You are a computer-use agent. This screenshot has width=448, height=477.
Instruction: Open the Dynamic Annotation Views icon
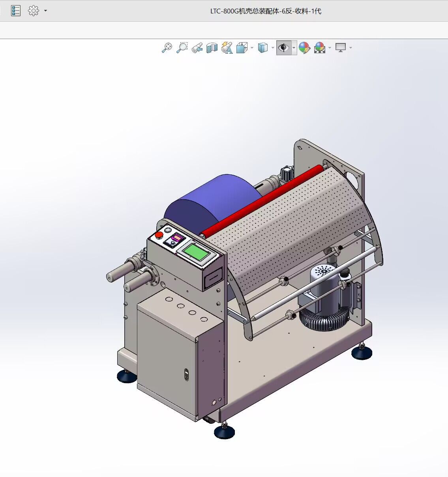pyautogui.click(x=227, y=48)
